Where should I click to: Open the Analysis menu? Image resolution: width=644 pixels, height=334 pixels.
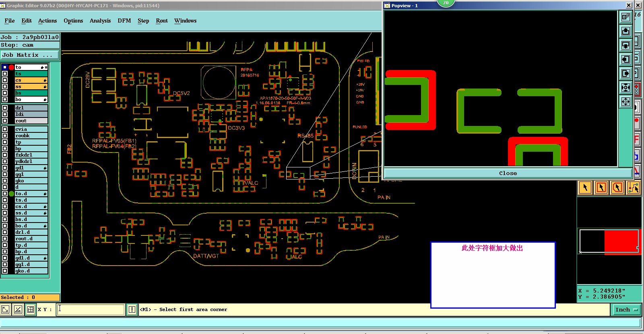(100, 21)
